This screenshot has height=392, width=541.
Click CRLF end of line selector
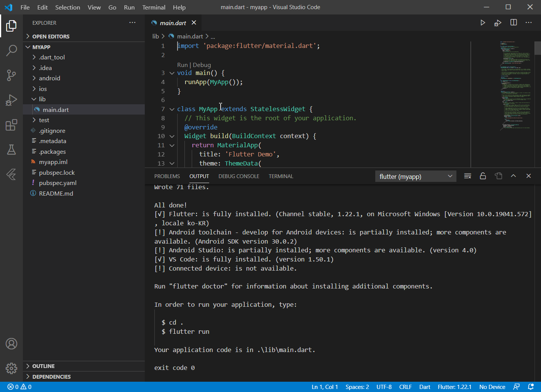coord(405,387)
